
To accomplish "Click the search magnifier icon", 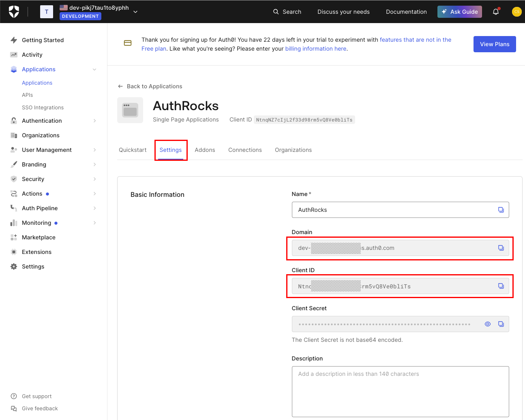I will pyautogui.click(x=276, y=12).
